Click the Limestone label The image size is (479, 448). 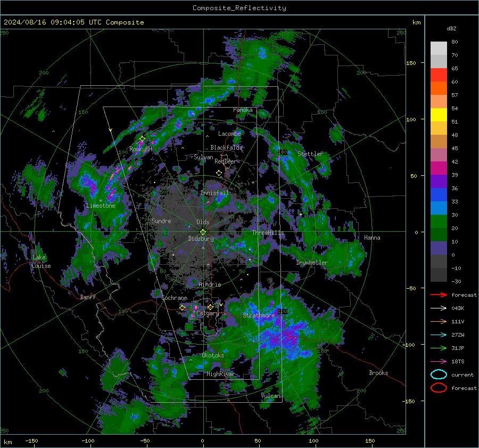click(101, 206)
